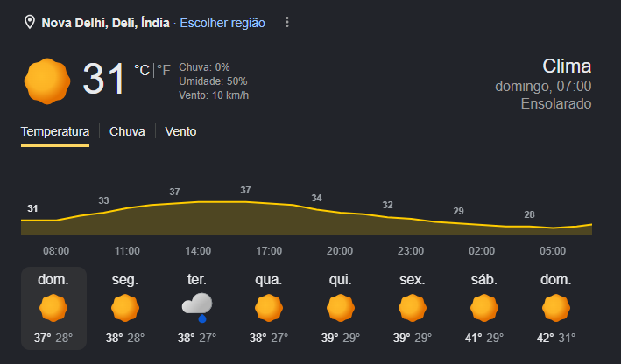The height and width of the screenshot is (364, 621).
Task: Select Saturday's sun icon
Action: point(484,308)
